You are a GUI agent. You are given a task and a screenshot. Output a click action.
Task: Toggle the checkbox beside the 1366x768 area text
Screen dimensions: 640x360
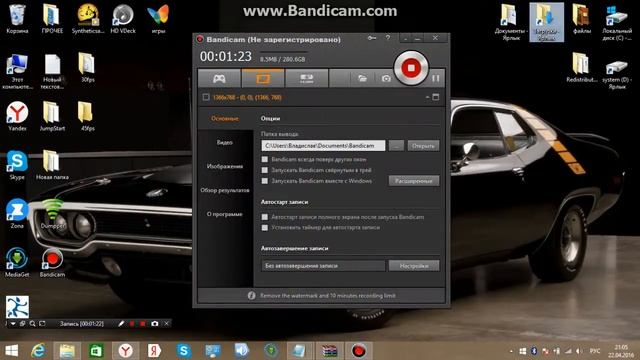click(206, 97)
